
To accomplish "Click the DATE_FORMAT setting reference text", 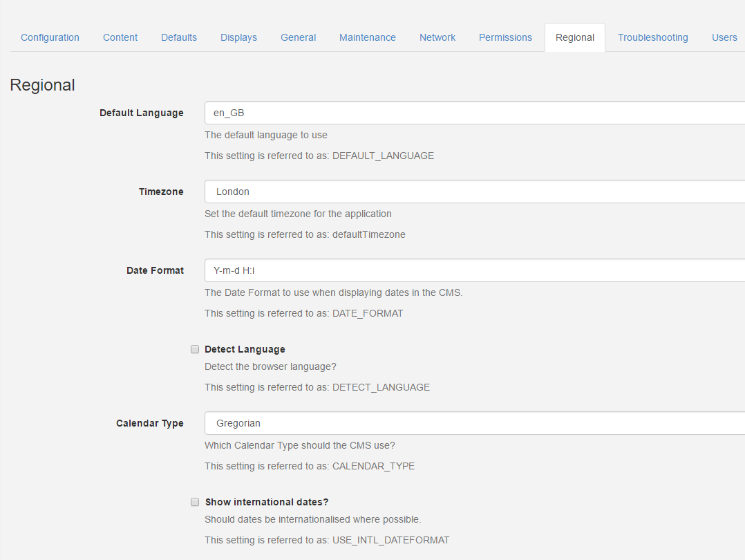I will pos(303,313).
